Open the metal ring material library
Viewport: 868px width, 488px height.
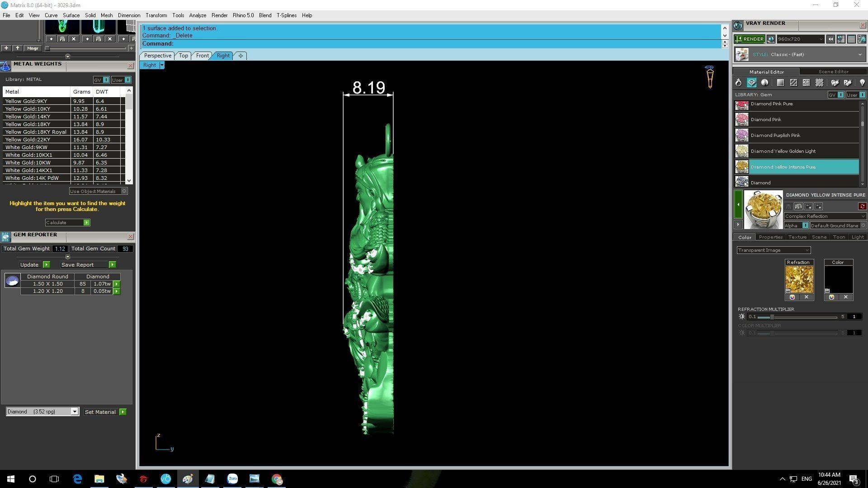pyautogui.click(x=738, y=83)
